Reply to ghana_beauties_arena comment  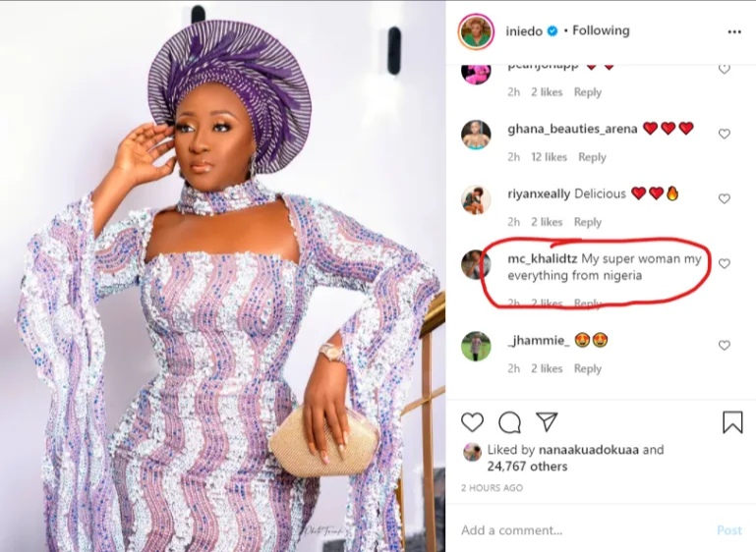click(x=592, y=157)
